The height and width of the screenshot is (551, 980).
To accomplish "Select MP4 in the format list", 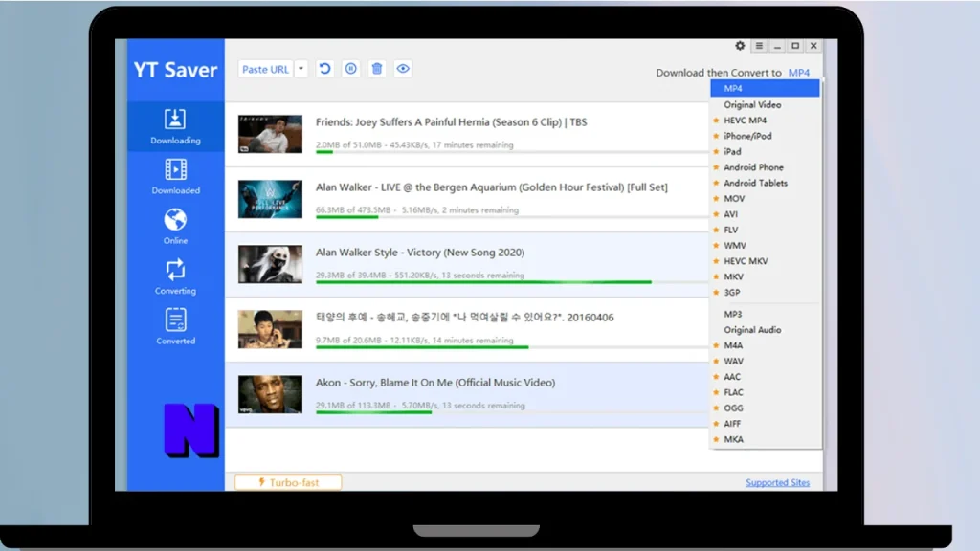I will pos(765,88).
